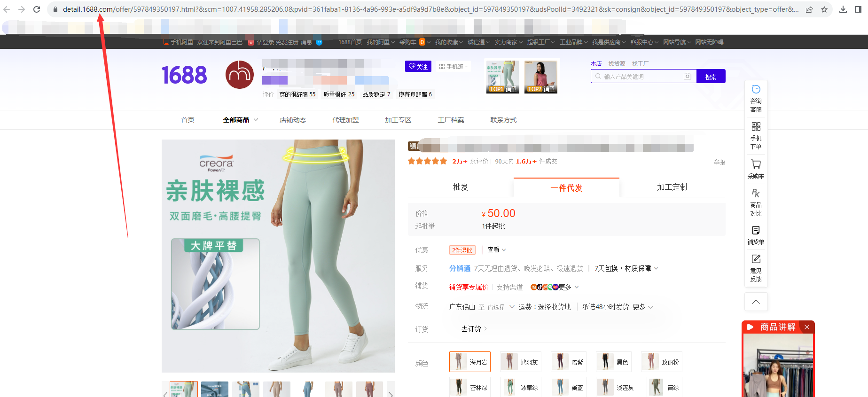Close the 商品讲解 video popup
The image size is (868, 397).
click(x=807, y=327)
